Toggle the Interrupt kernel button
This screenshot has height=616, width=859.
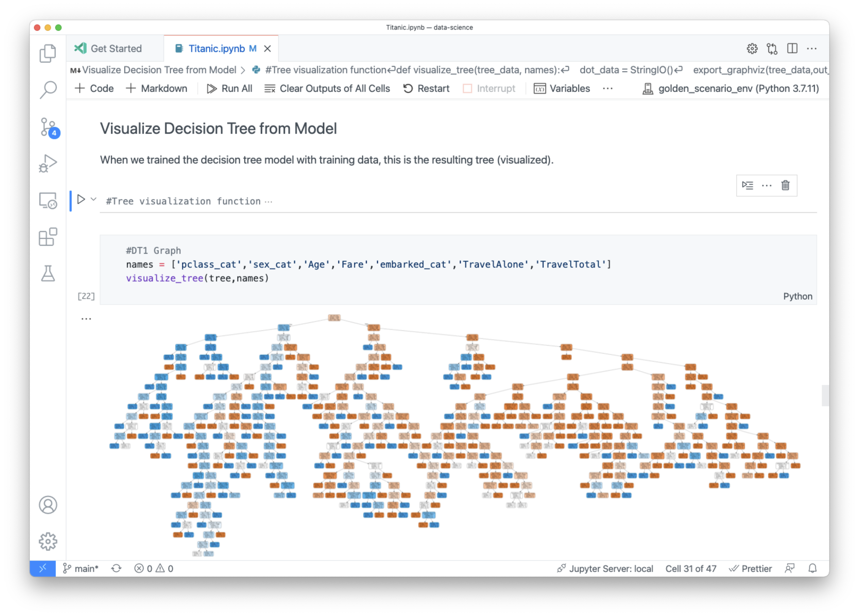pos(488,89)
